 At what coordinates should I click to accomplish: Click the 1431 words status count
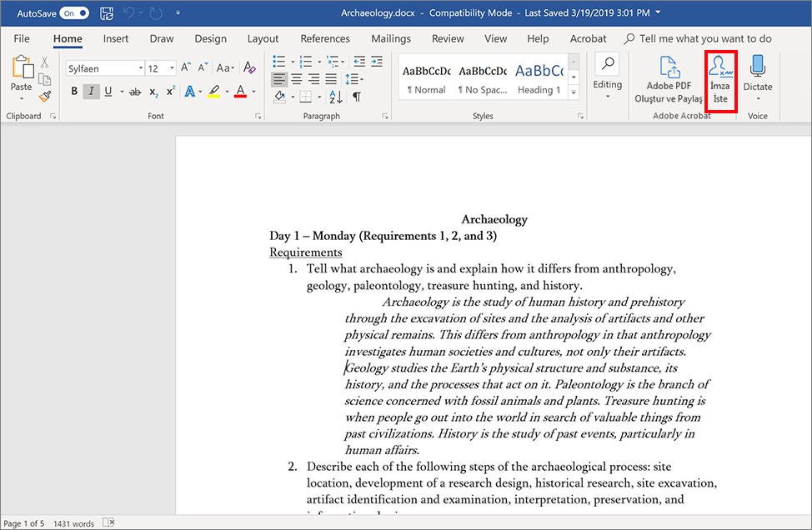[73, 523]
